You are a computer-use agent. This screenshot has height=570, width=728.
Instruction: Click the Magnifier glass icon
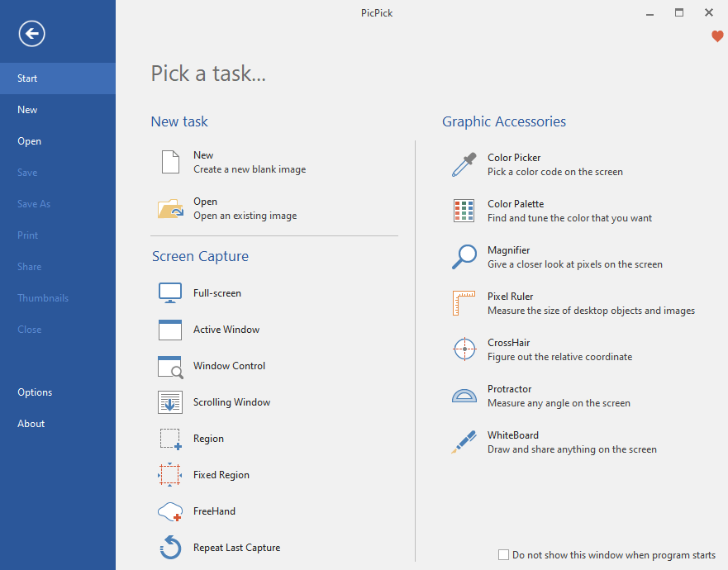point(464,257)
